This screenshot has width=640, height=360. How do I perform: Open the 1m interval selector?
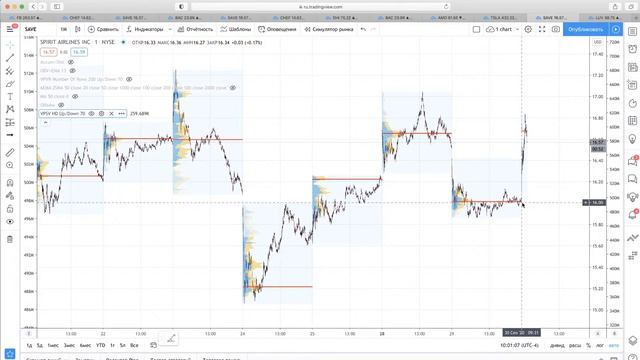coord(64,29)
